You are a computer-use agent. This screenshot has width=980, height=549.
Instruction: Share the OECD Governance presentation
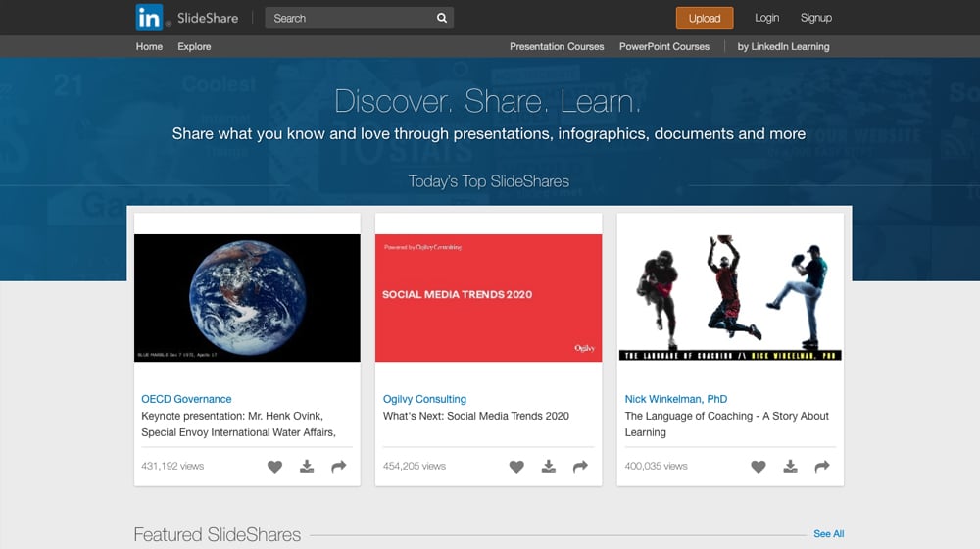click(x=339, y=467)
